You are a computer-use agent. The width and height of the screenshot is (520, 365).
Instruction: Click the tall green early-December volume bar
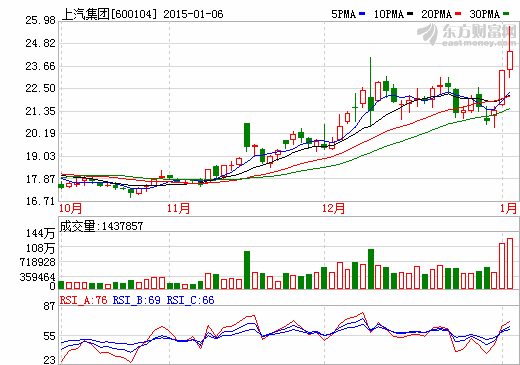(x=371, y=269)
